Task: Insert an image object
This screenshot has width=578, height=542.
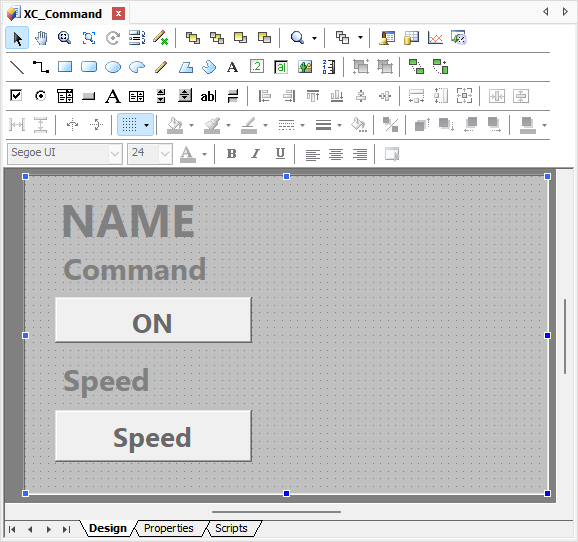Action: (305, 67)
